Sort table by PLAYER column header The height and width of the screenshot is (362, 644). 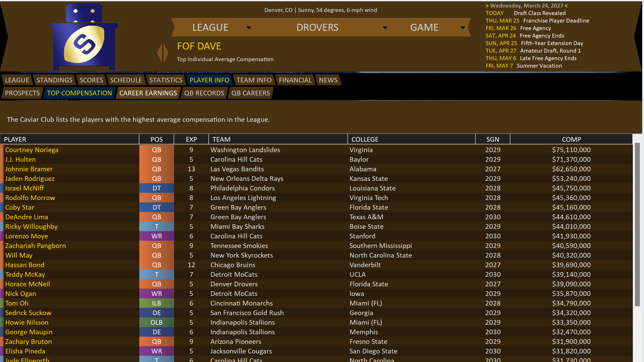(x=70, y=139)
